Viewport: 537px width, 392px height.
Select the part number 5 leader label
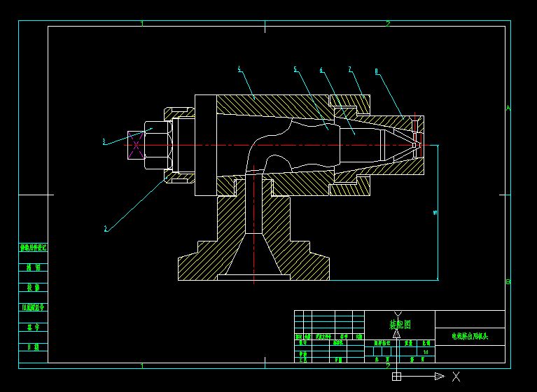(x=295, y=69)
